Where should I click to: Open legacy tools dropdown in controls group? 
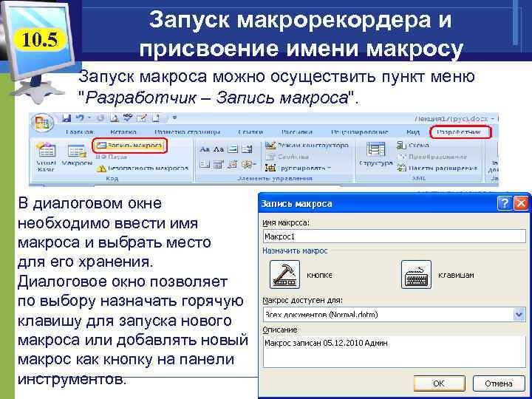click(249, 165)
